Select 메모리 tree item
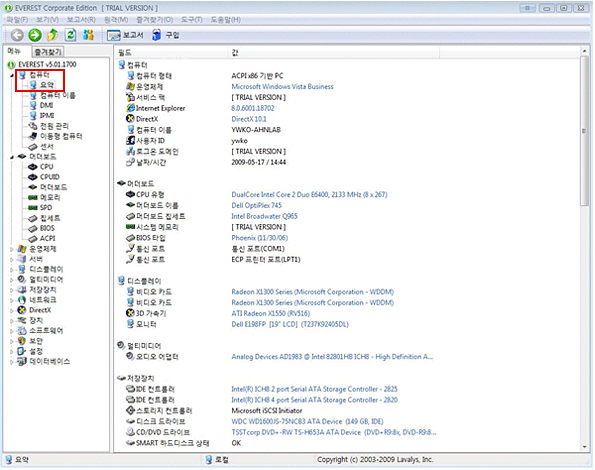 tap(50, 198)
